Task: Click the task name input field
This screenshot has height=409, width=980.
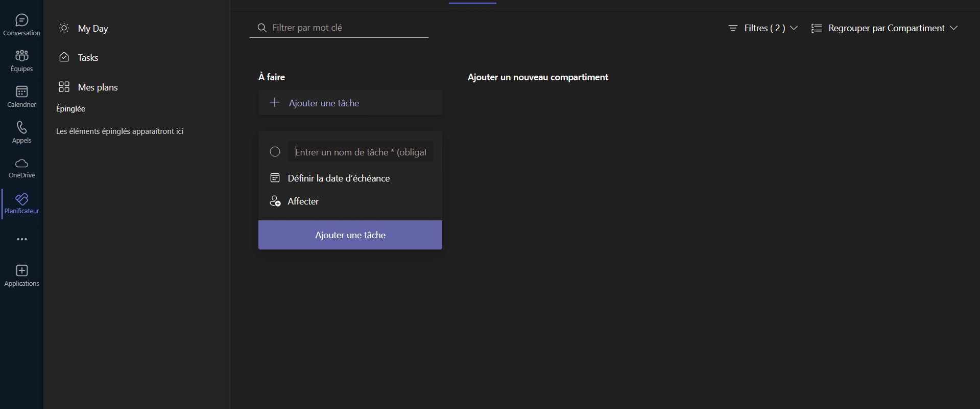Action: coord(361,152)
